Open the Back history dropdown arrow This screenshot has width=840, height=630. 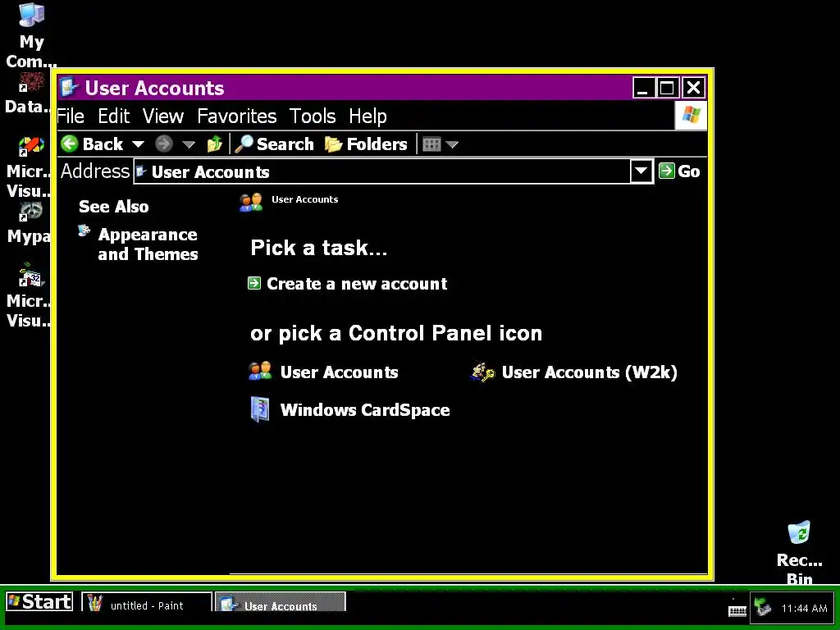pos(138,144)
